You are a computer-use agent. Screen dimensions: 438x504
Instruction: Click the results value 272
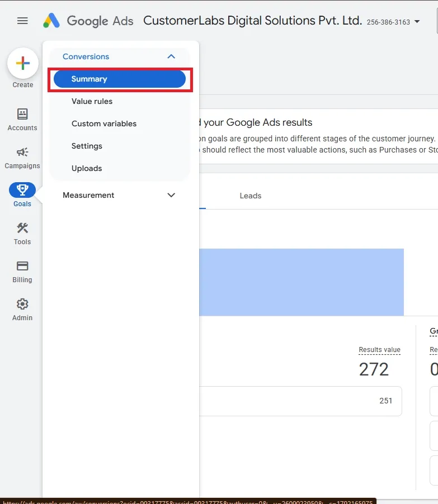pyautogui.click(x=374, y=369)
